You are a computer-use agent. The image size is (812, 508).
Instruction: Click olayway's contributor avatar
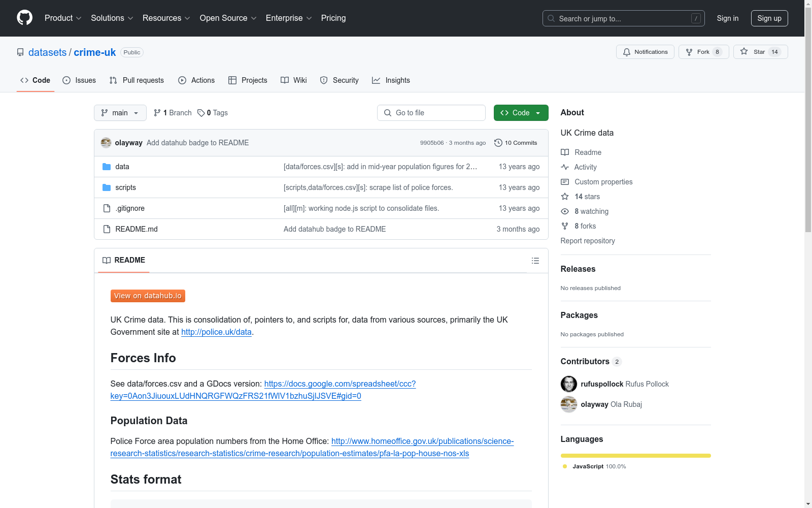tap(569, 404)
